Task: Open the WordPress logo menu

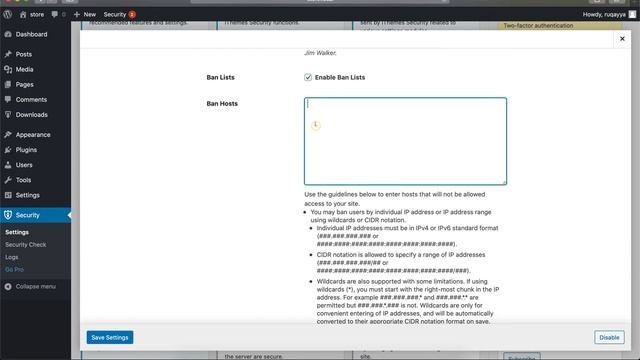Action: coord(7,14)
